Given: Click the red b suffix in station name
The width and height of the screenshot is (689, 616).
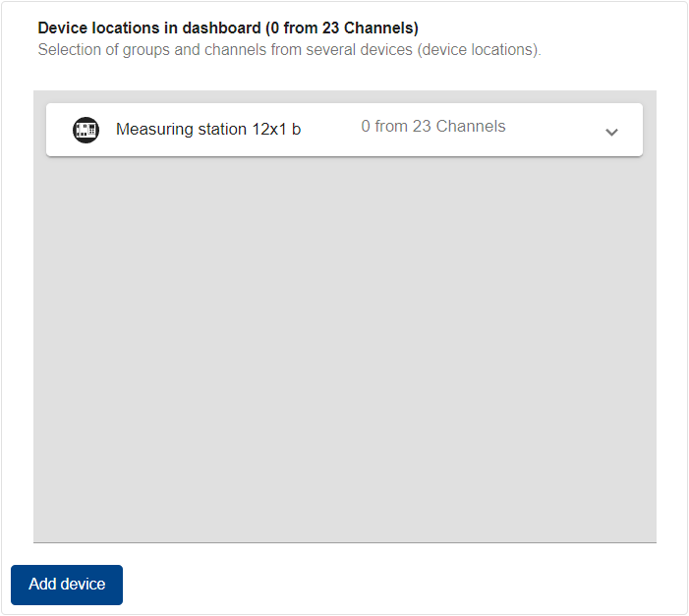Looking at the screenshot, I should (296, 129).
